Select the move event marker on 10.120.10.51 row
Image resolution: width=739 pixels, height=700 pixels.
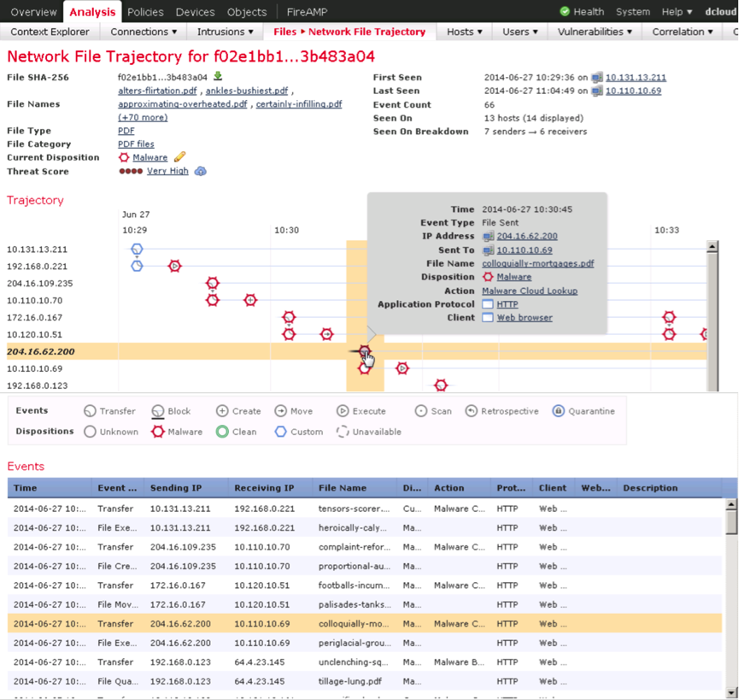pyautogui.click(x=326, y=334)
